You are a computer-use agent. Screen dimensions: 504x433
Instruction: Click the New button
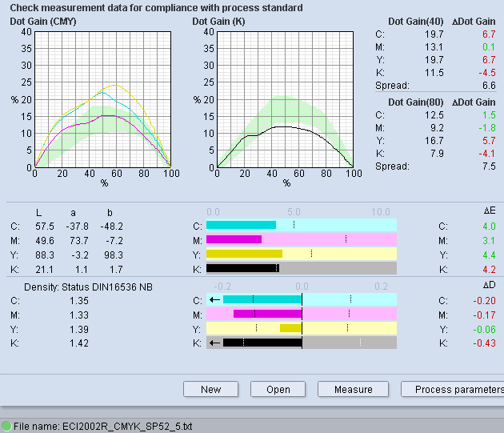point(211,389)
